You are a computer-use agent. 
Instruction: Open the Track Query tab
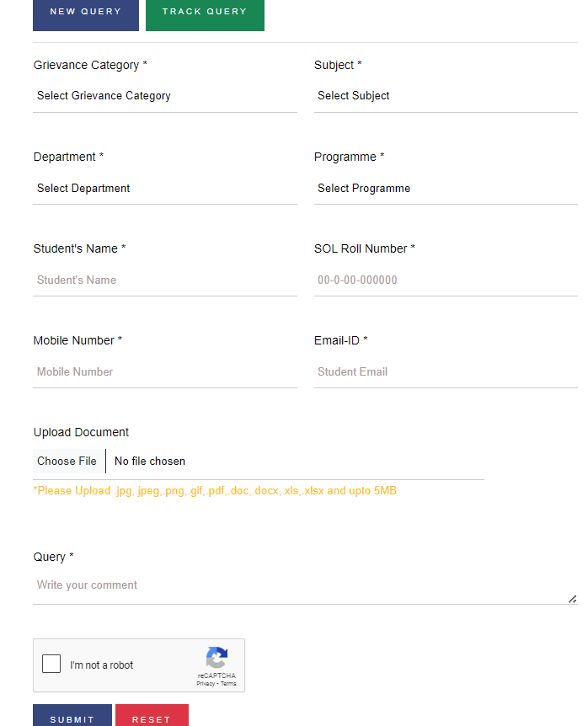pos(205,13)
